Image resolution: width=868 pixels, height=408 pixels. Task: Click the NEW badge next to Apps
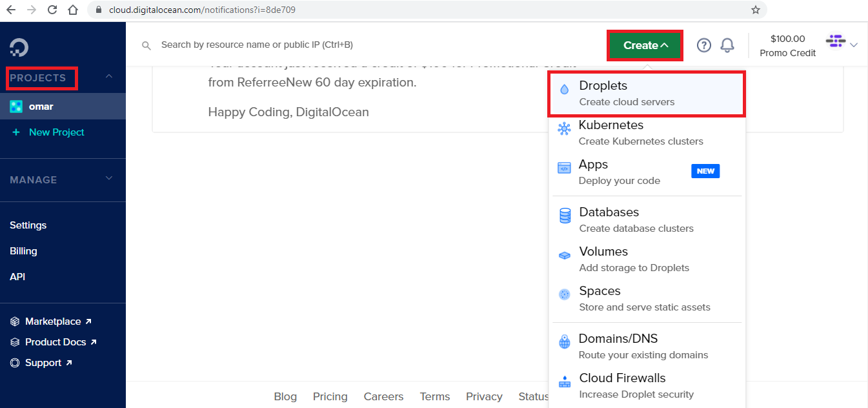click(705, 171)
